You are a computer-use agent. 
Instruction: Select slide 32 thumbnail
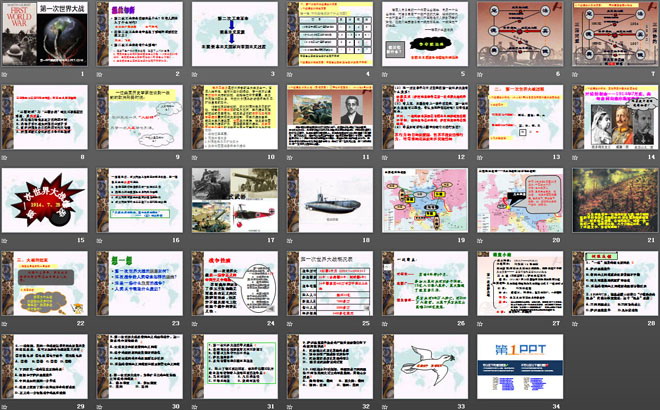click(330, 367)
